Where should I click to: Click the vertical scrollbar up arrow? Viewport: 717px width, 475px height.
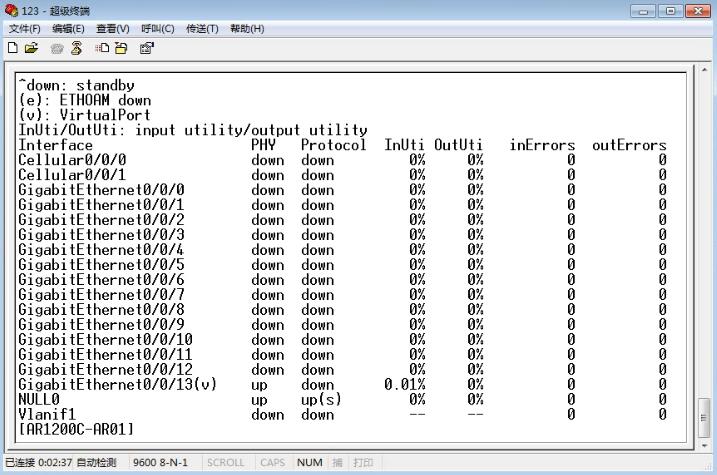[x=706, y=71]
